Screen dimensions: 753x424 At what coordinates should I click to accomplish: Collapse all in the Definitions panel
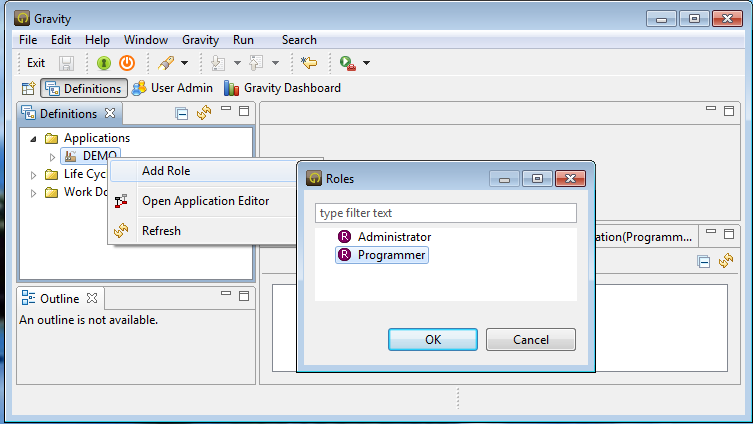[x=182, y=113]
